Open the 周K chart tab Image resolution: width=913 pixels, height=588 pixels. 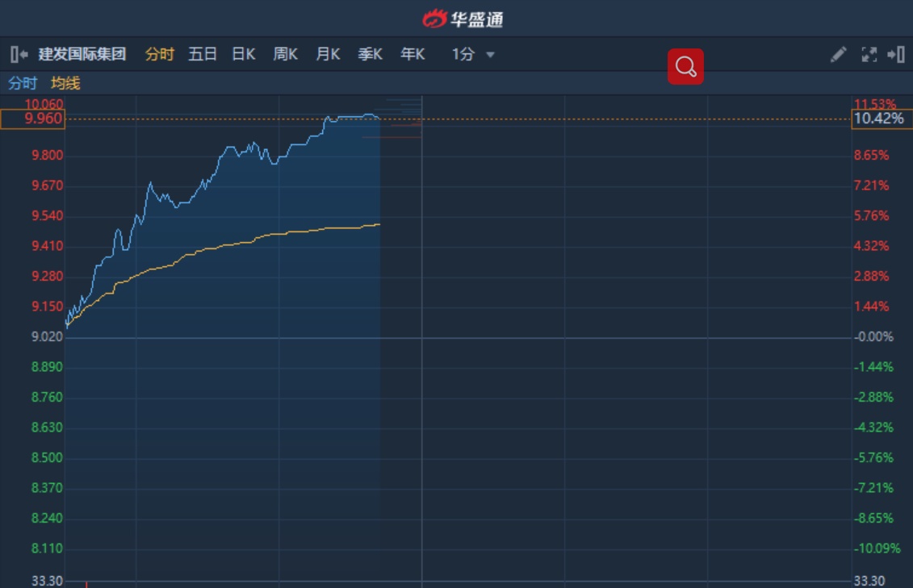click(286, 54)
